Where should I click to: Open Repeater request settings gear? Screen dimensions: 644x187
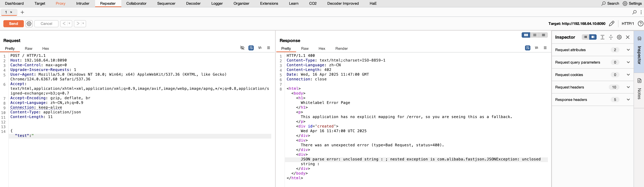pyautogui.click(x=29, y=24)
